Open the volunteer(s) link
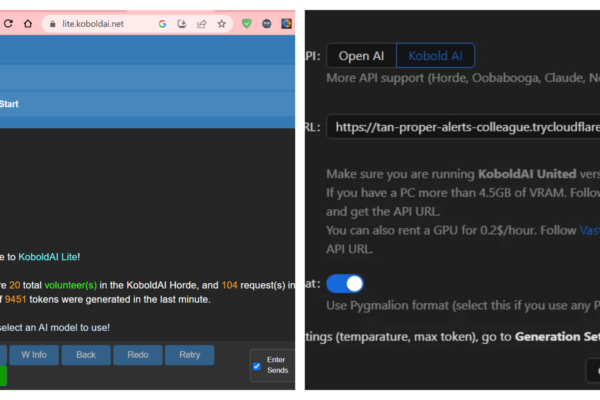600x400 pixels. click(x=71, y=285)
